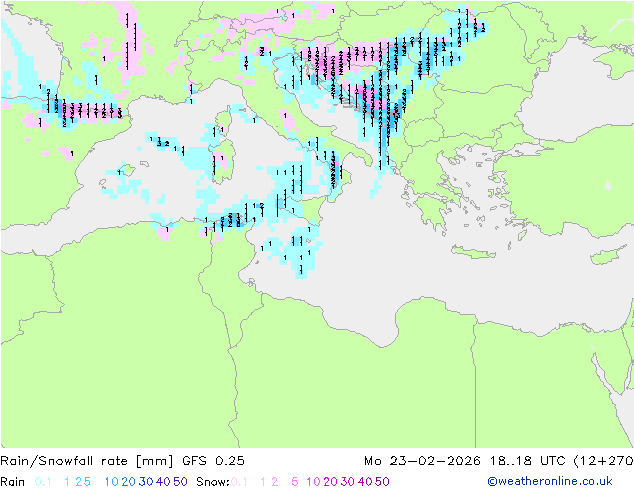Click the ©weatheronline.co.uk credit text
Screen dimensions: 634x490
coord(549,481)
